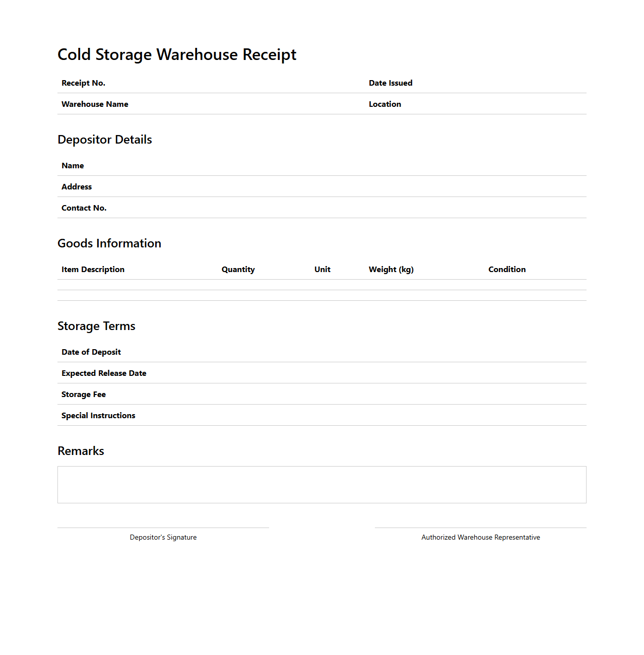Click the Item Description column header
This screenshot has width=644, height=655.
click(93, 269)
